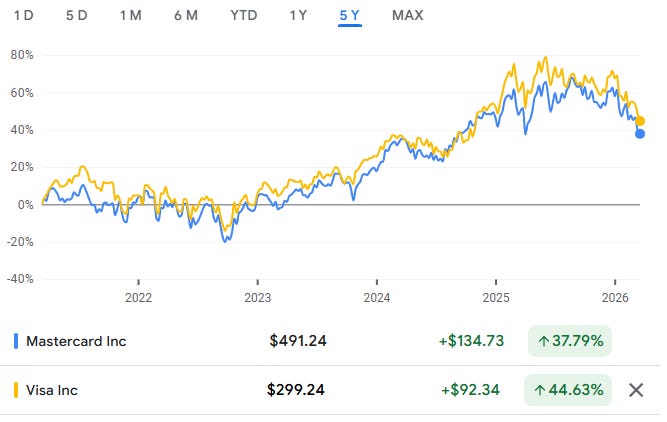This screenshot has height=422, width=667.
Task: Choose the 1M range tab
Action: 130,15
